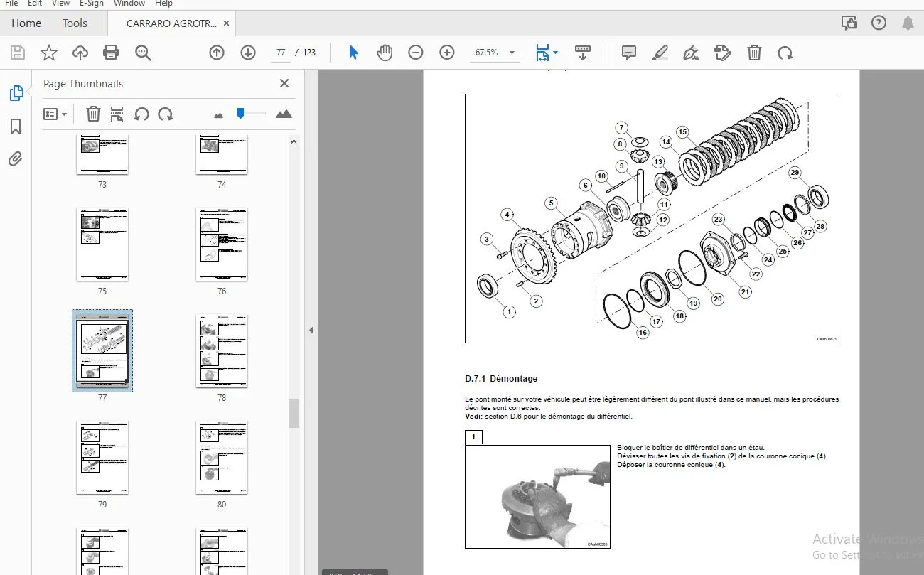
Task: Open the fit page scrolling options
Action: coord(547,53)
